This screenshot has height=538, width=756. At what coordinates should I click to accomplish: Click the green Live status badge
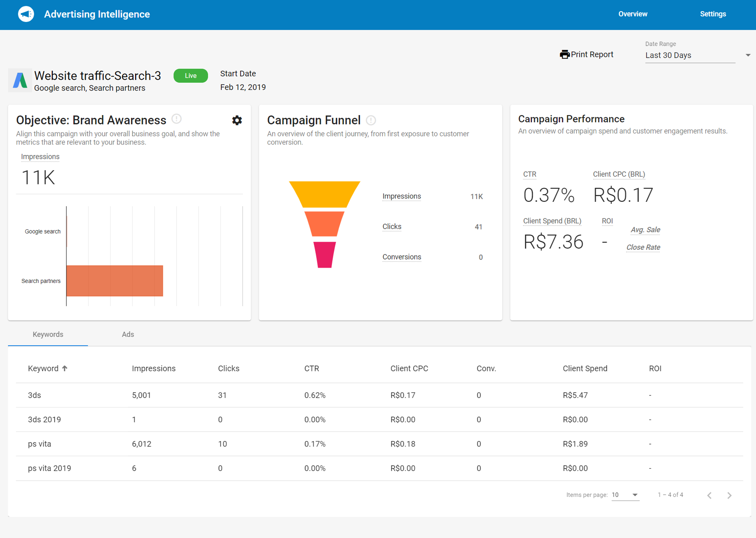191,76
